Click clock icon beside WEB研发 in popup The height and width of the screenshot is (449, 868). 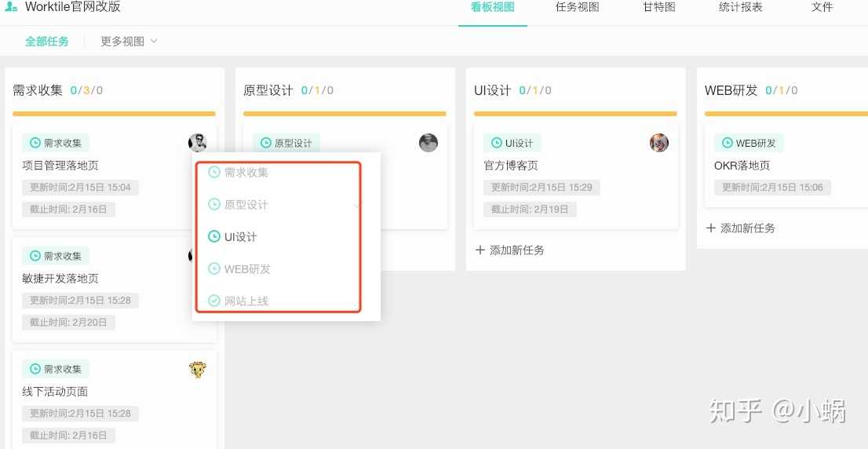(x=213, y=269)
